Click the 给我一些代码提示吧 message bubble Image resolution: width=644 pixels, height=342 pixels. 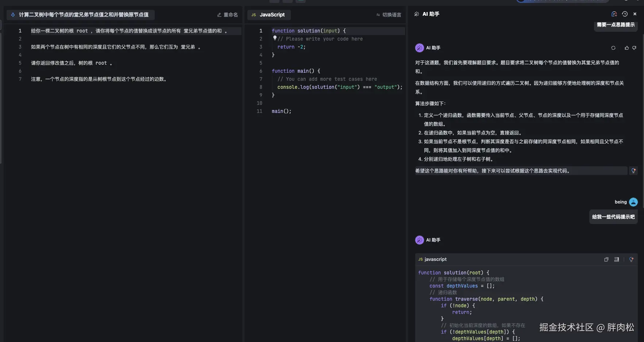[613, 217]
